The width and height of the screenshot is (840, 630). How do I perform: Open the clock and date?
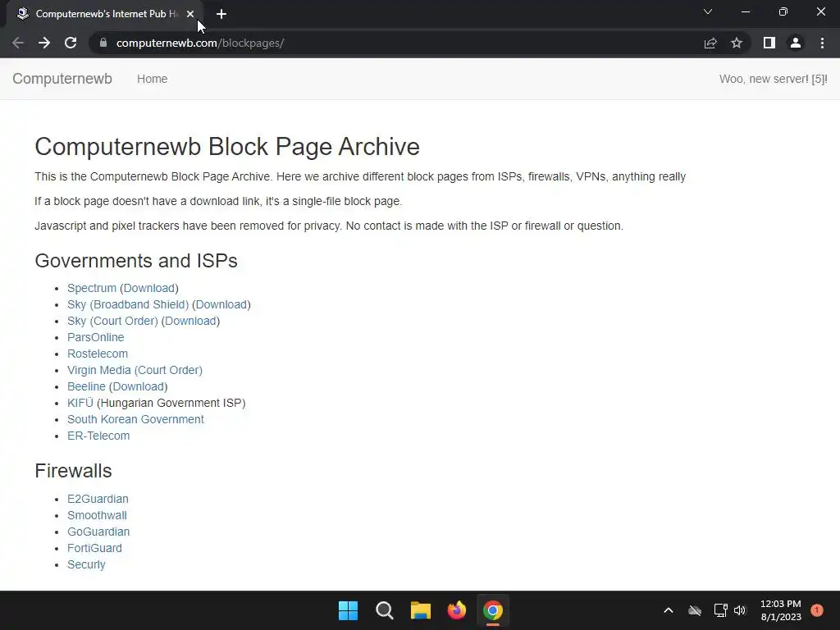click(781, 610)
